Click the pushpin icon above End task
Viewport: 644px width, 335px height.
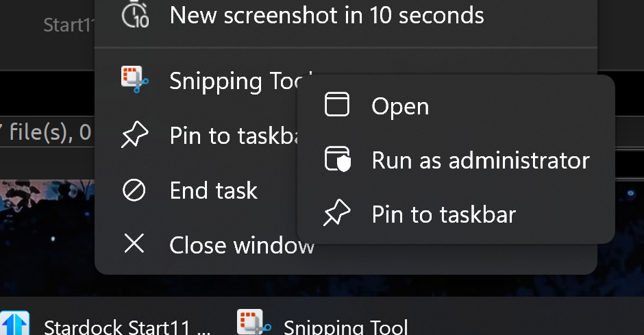point(135,134)
